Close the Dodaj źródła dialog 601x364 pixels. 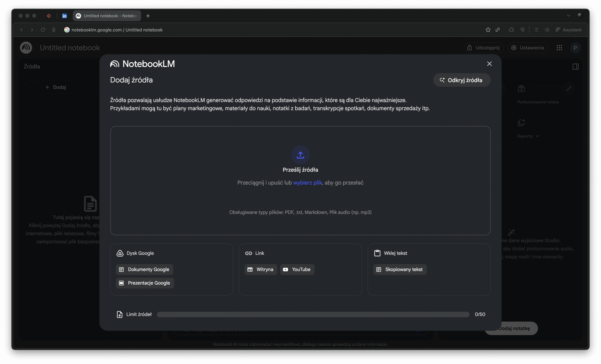(489, 64)
